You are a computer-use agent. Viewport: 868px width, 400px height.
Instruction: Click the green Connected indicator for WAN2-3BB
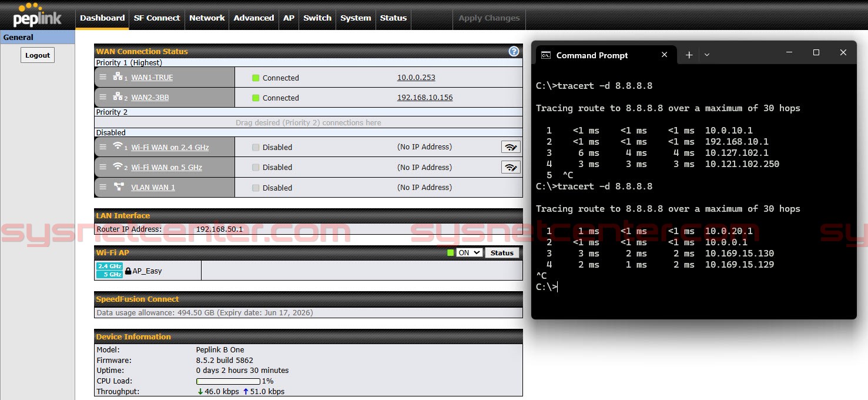256,98
